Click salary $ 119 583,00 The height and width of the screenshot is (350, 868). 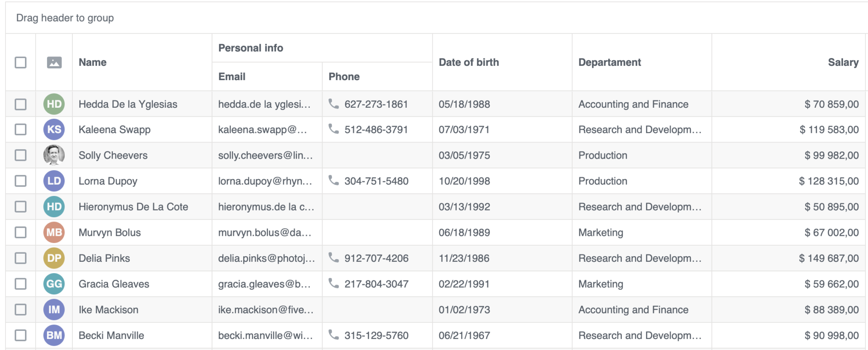[829, 129]
